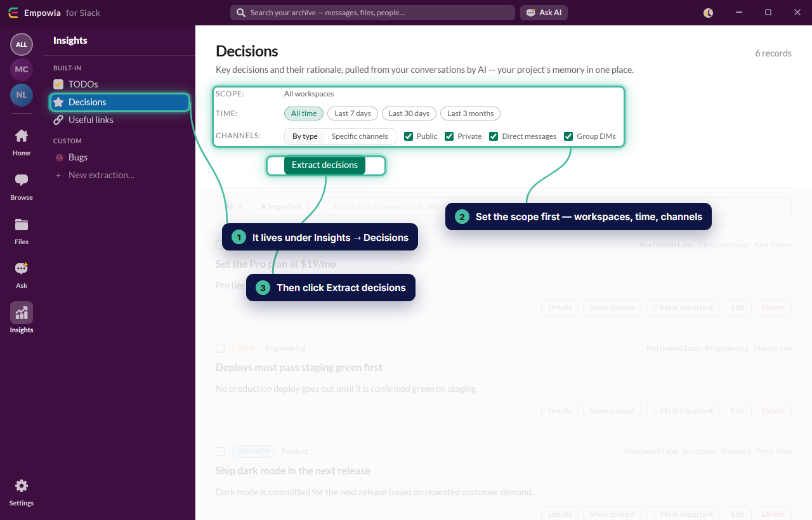Open Details for Deploys must pass decision
The height and width of the screenshot is (520, 812).
pyautogui.click(x=560, y=411)
